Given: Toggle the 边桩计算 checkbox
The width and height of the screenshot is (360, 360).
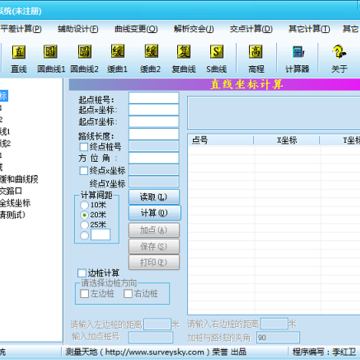Looking at the screenshot, I should pos(82,273).
